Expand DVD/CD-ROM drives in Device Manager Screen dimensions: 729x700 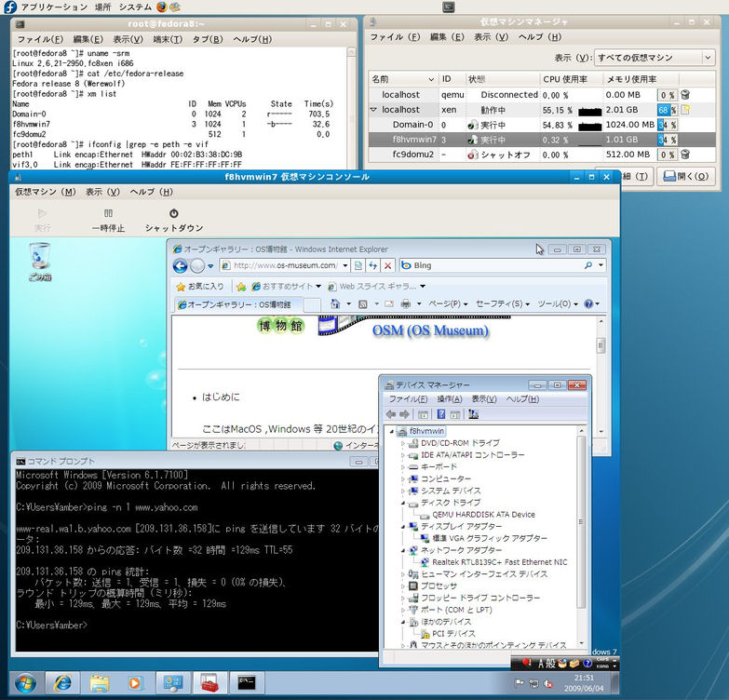403,443
